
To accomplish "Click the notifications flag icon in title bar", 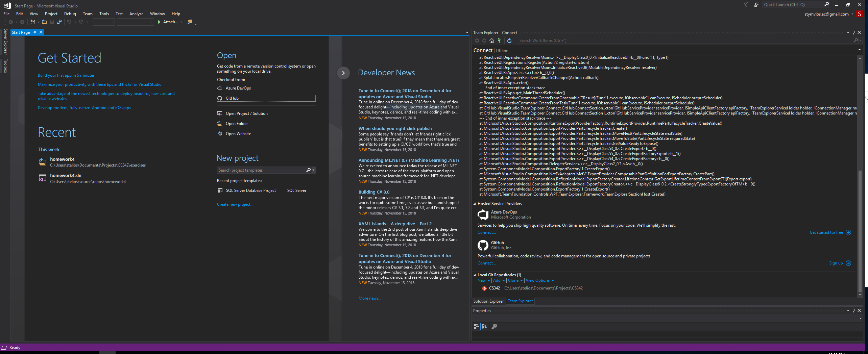I will point(746,5).
